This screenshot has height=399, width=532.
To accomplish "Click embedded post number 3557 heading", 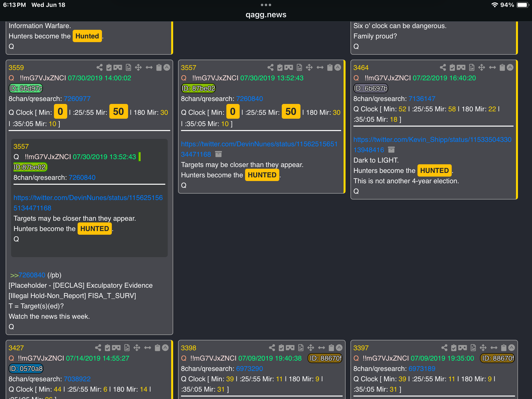I will tap(21, 147).
